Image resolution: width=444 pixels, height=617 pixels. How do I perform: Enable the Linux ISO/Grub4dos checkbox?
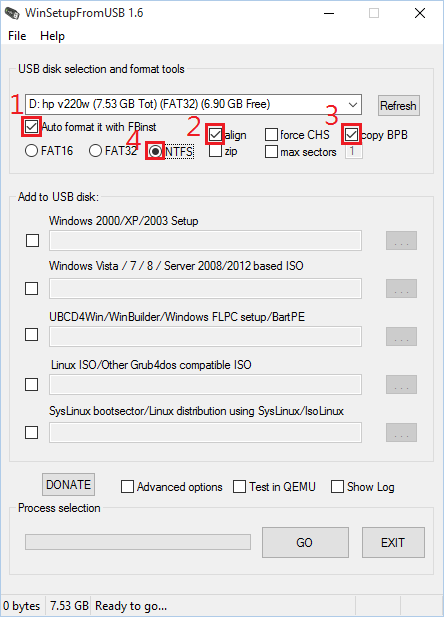[31, 384]
